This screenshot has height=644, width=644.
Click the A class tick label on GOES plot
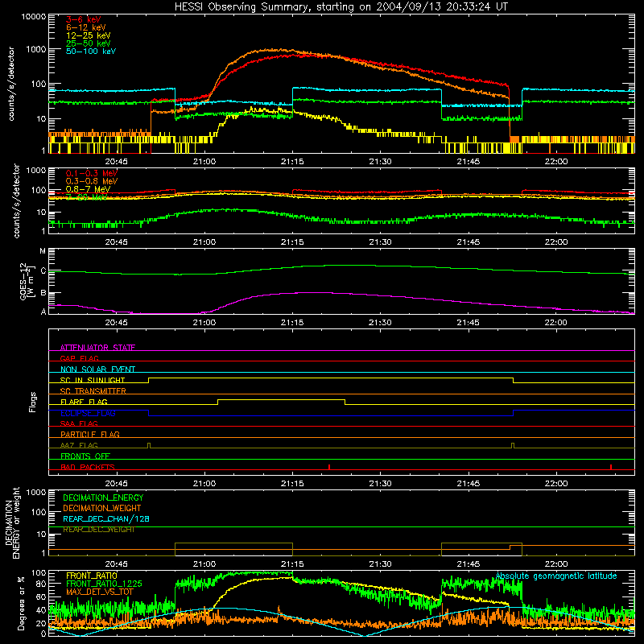coord(43,312)
